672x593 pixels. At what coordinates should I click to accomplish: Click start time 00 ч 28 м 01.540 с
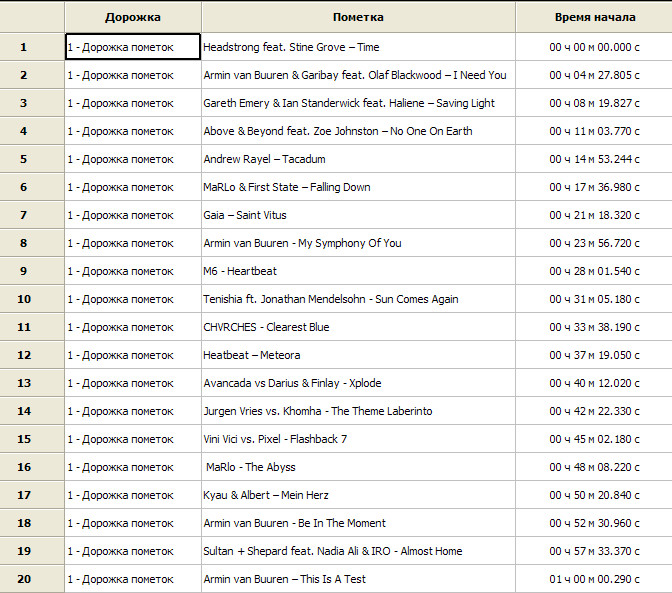click(x=594, y=271)
